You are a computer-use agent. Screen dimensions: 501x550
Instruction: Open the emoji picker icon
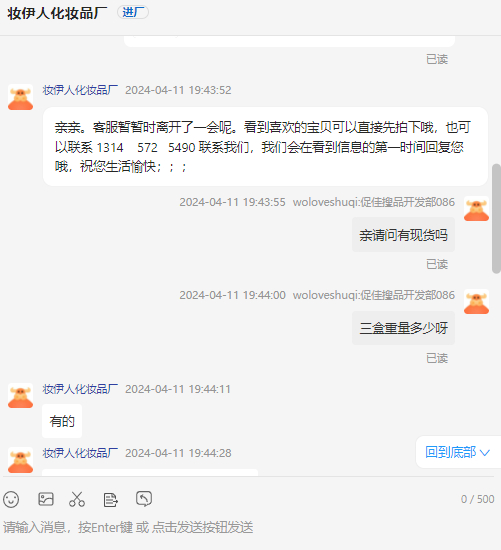click(x=11, y=499)
